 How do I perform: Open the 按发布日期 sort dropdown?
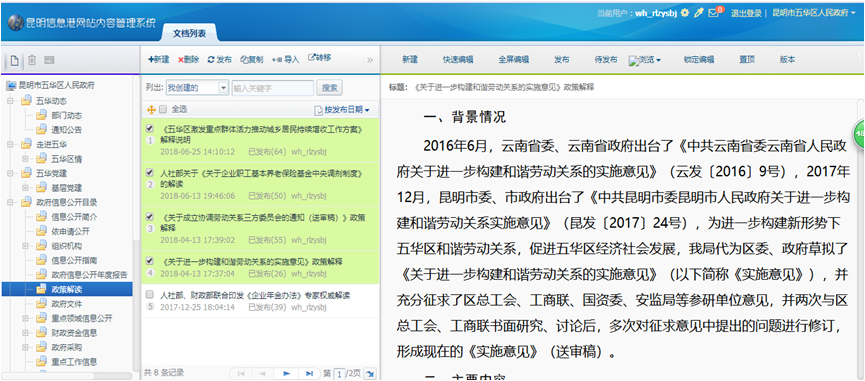coord(342,110)
